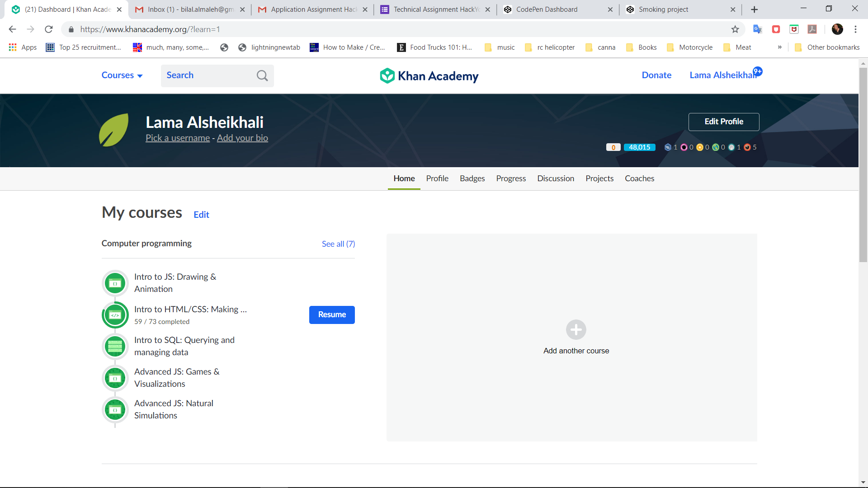This screenshot has height=488, width=868.
Task: Open How to Make / Cre... bookmark
Action: pyautogui.click(x=348, y=47)
